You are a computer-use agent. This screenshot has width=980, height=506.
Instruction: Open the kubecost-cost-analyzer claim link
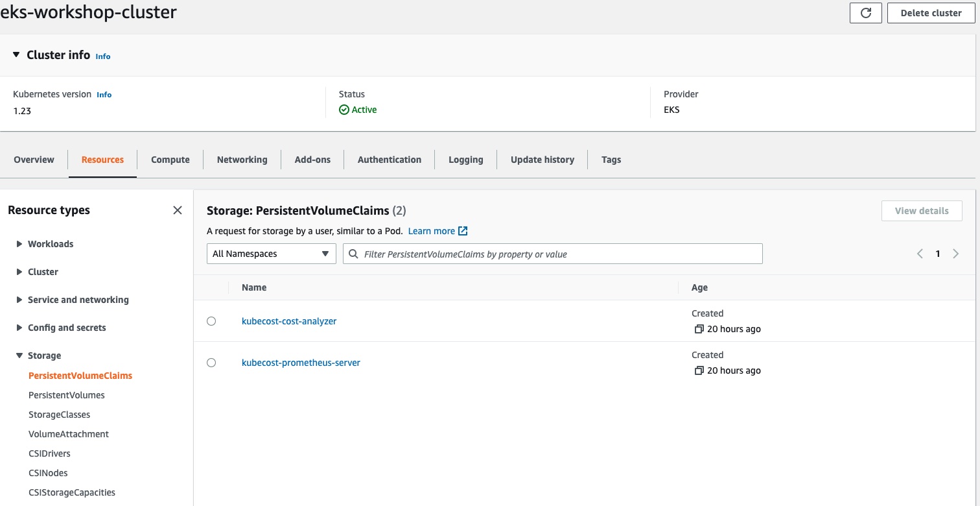point(289,321)
